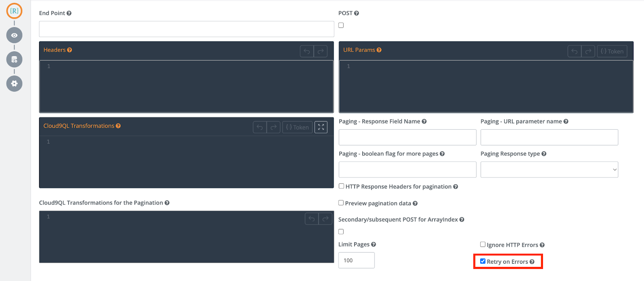Insert Token in Cloud9QL Transformations editor
The width and height of the screenshot is (644, 281).
(297, 127)
